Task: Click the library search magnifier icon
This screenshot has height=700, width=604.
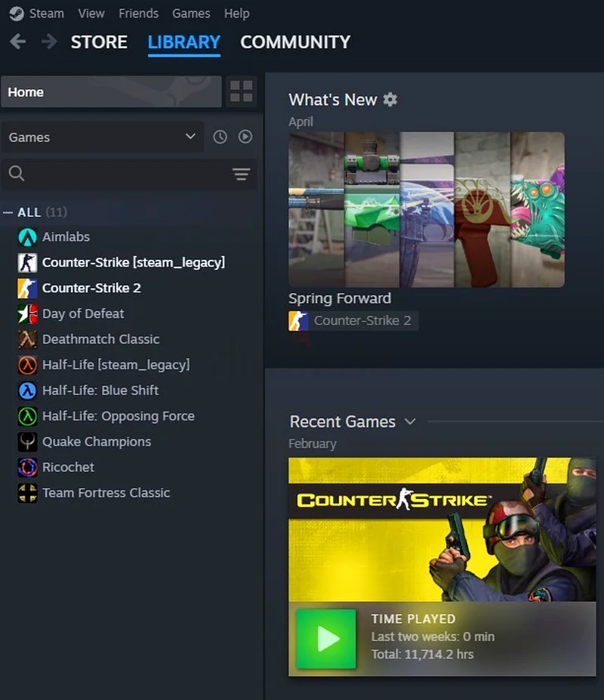Action: (17, 173)
